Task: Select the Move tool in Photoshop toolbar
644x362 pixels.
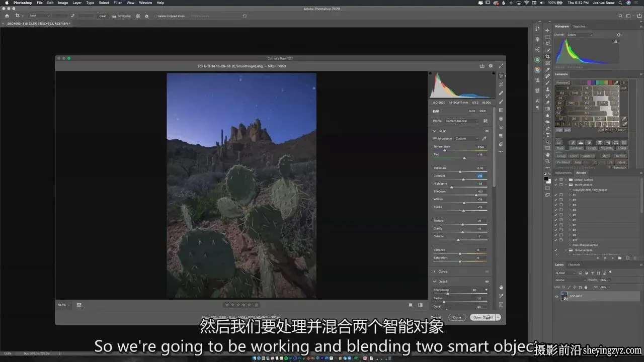Action: point(548,30)
